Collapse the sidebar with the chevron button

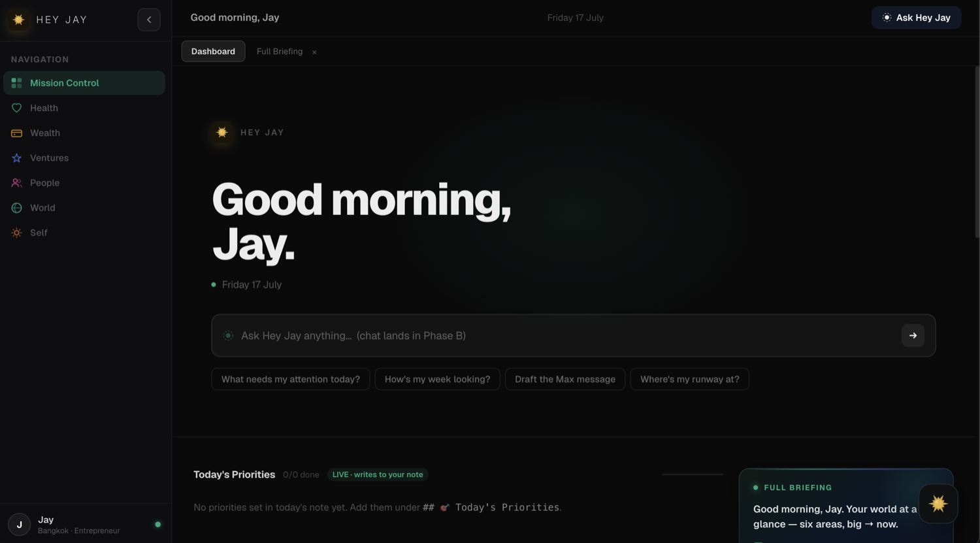[x=149, y=20]
